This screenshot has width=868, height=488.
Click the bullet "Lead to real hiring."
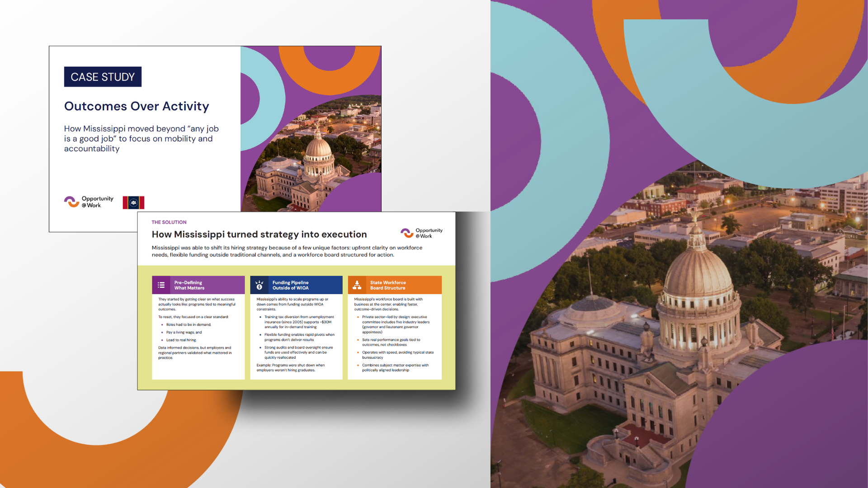[181, 340]
